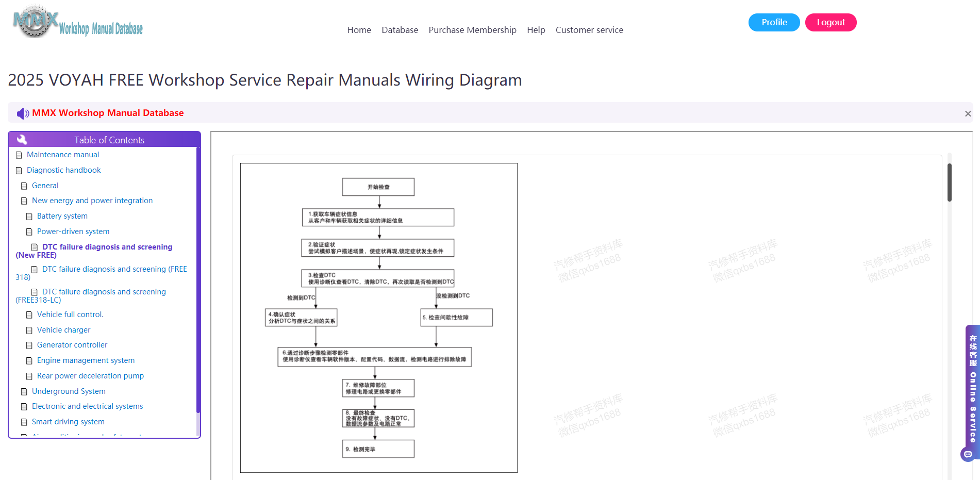Click the speaker announcement icon
Image resolution: width=980 pixels, height=480 pixels.
click(x=23, y=113)
